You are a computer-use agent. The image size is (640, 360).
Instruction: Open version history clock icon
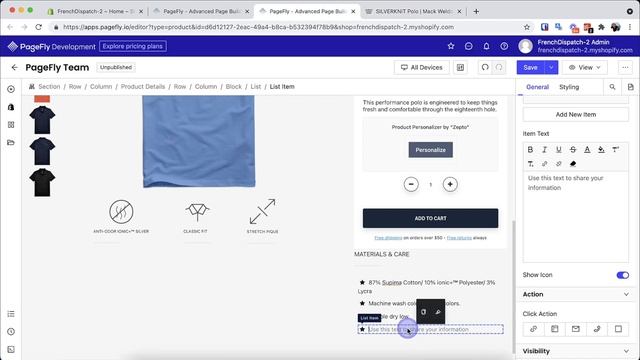pos(11,331)
